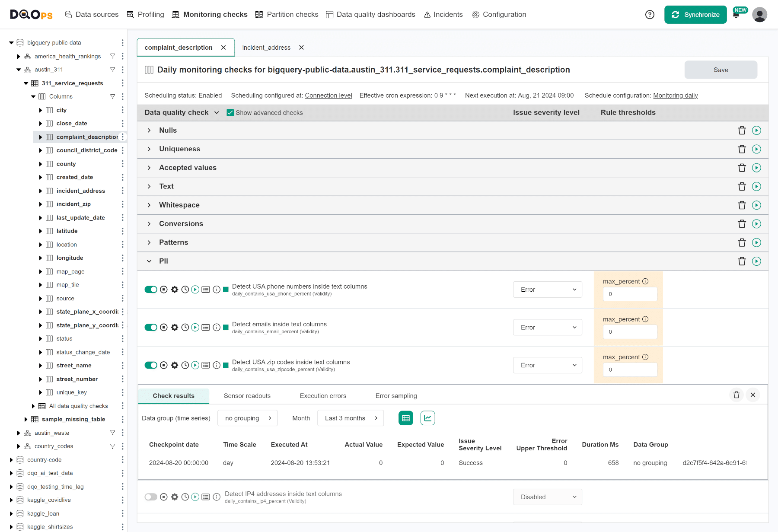Viewport: 778px width, 532px height.
Task: Open the filter icon for austin_311 schema
Action: click(x=113, y=70)
